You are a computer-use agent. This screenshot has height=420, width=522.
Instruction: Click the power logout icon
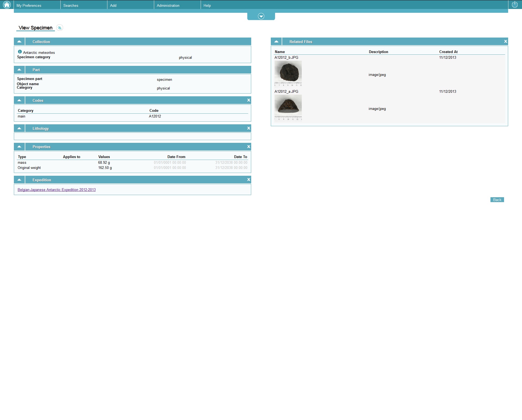tap(515, 5)
